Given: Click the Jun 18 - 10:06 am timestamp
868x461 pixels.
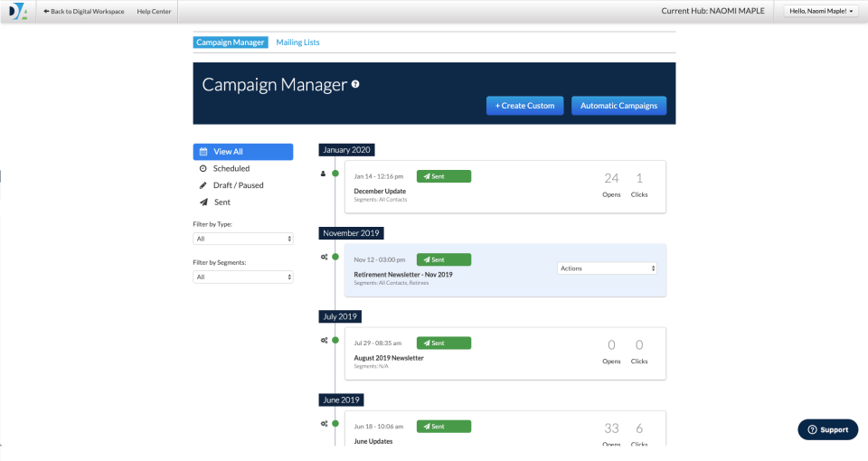Looking at the screenshot, I should click(x=379, y=427).
